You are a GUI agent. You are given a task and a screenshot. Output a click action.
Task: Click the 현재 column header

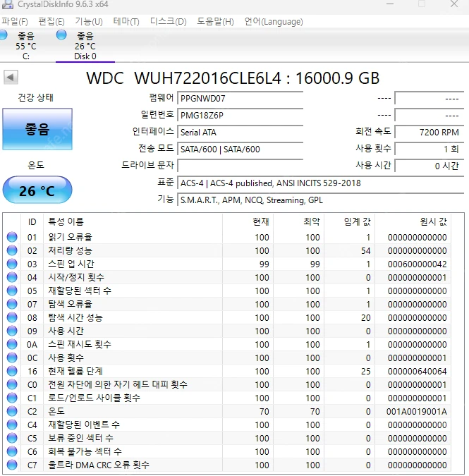(x=248, y=221)
